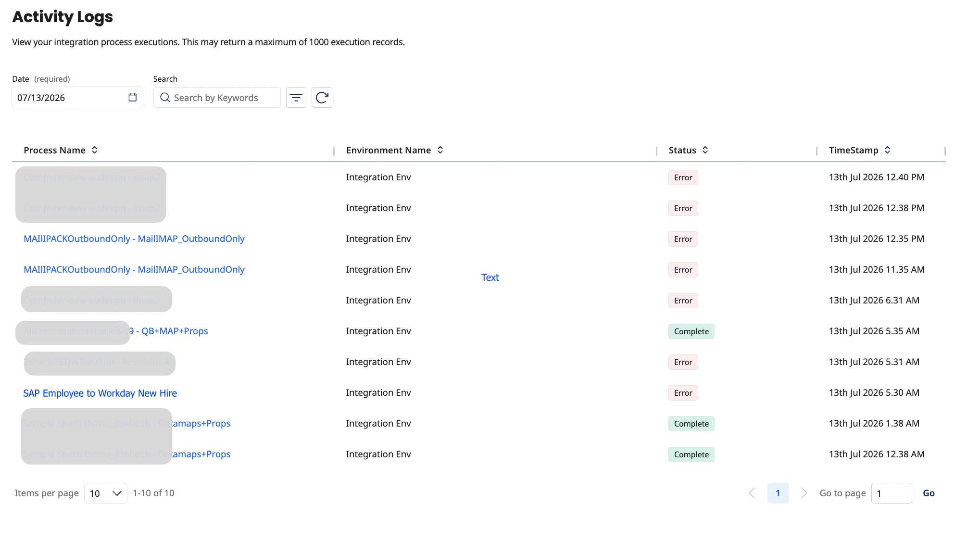The width and height of the screenshot is (980, 554).
Task: Open MAIlIPACKOutboundOnly process from 11.35 AM
Action: (x=134, y=270)
